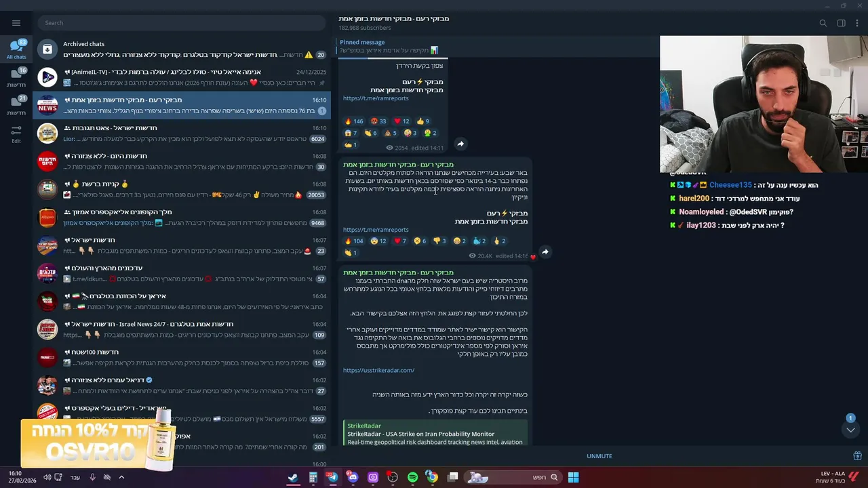
Task: Toggle thumbs down reaction with 3
Action: click(x=439, y=241)
